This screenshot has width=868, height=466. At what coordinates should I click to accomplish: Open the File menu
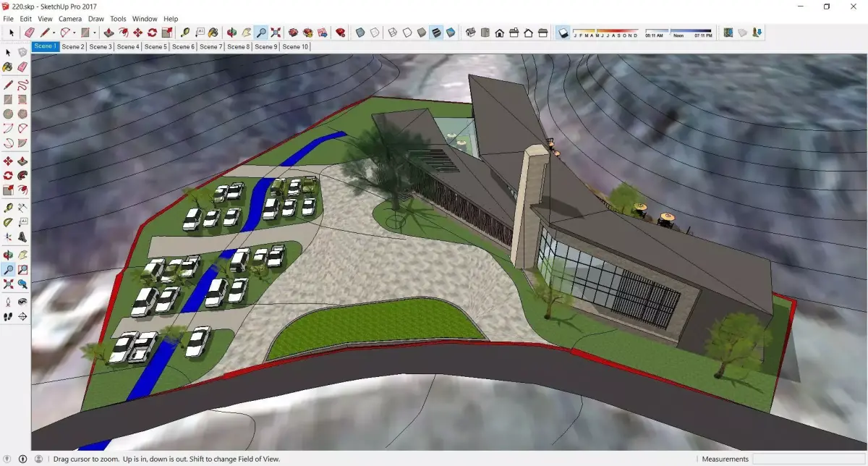(x=9, y=19)
